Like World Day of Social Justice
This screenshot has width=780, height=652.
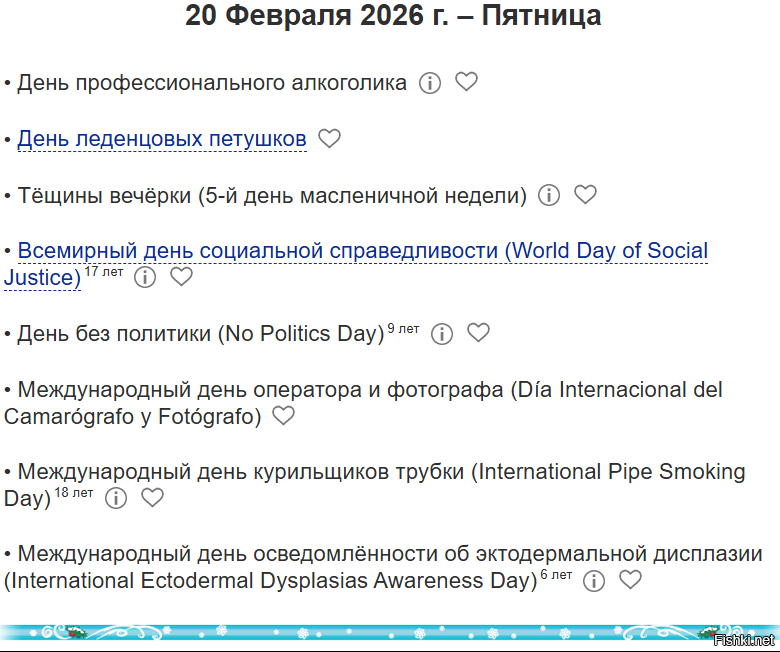click(x=181, y=277)
